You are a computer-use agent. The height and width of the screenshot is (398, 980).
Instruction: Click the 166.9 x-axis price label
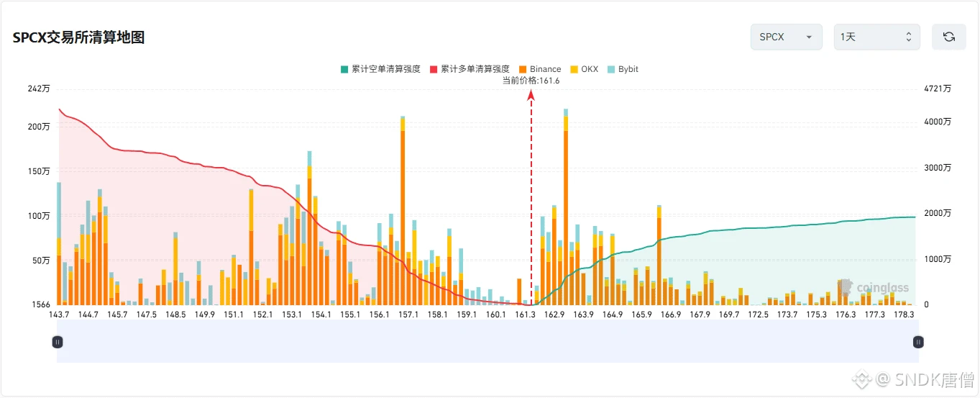click(671, 315)
